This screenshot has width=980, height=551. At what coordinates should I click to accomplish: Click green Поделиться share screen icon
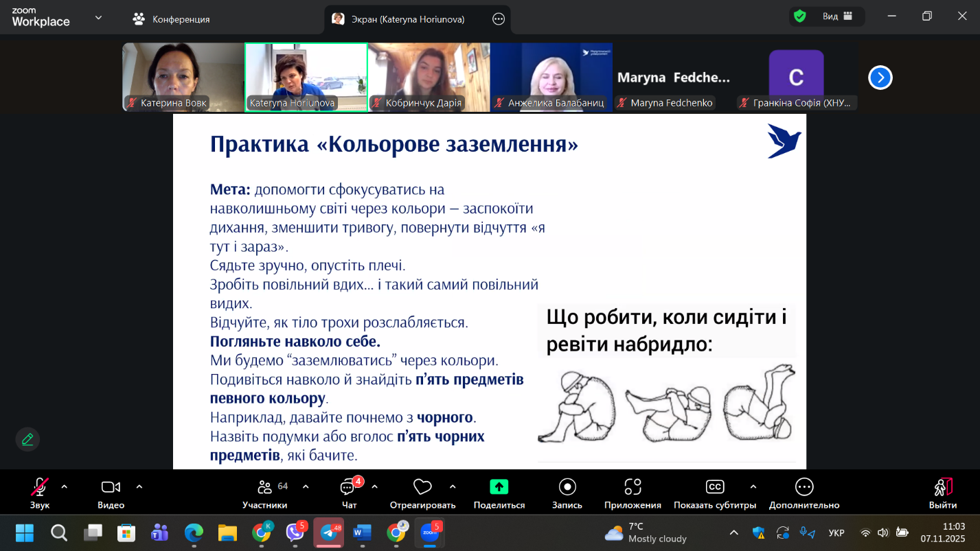[499, 487]
